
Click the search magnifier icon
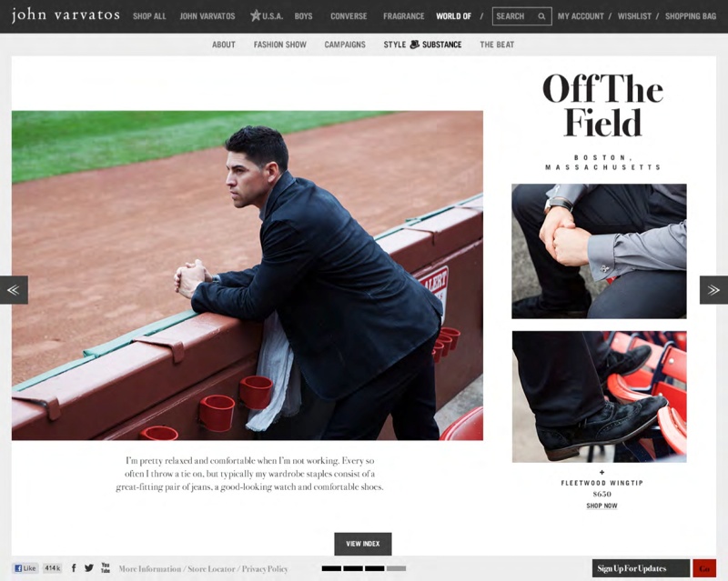coord(541,16)
